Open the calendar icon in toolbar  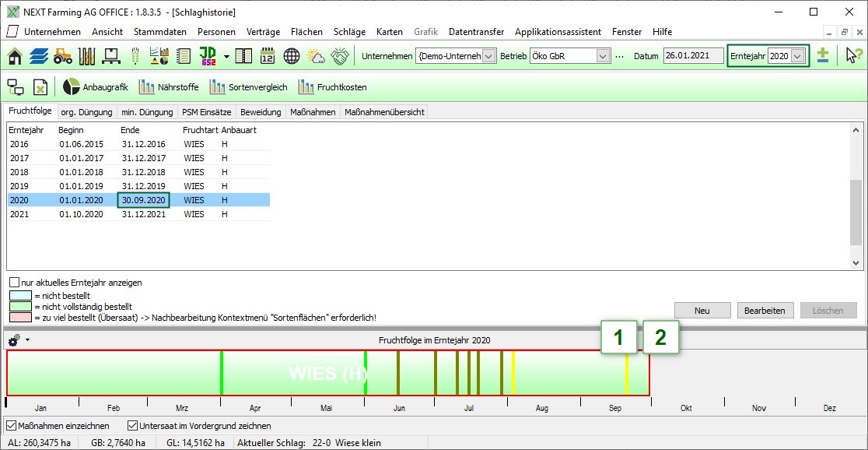point(268,56)
